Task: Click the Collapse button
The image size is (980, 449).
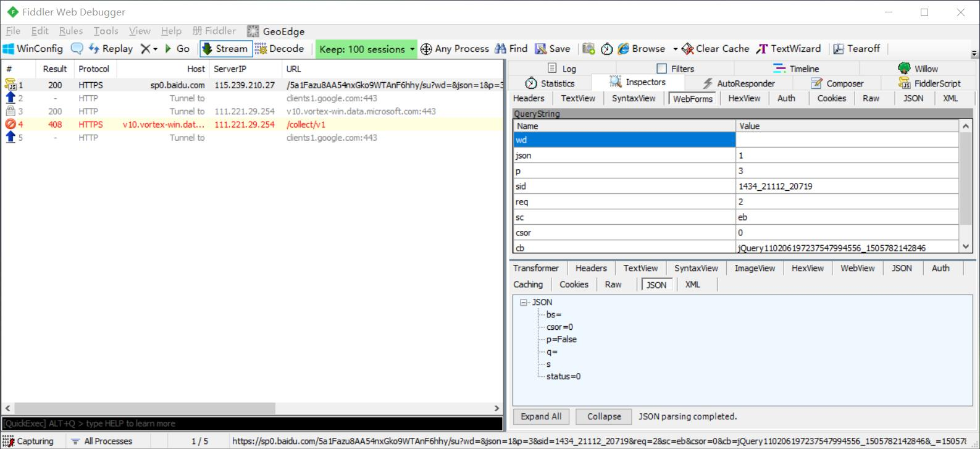Action: click(x=604, y=416)
